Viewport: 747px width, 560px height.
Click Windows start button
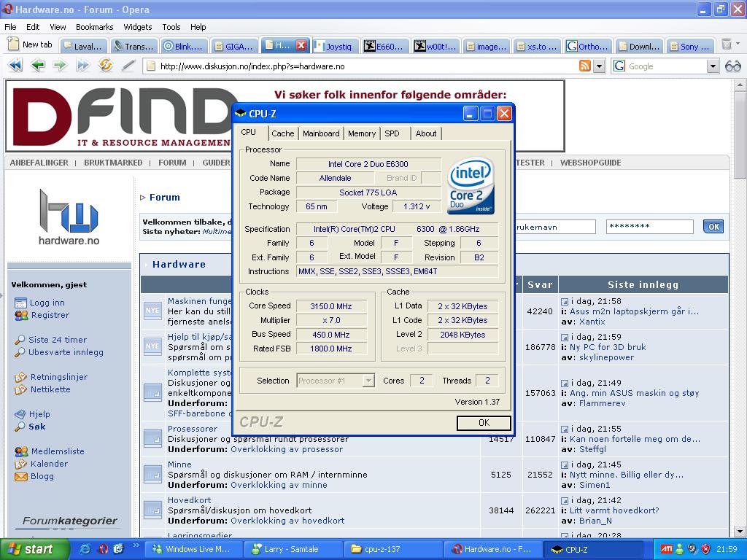click(34, 549)
